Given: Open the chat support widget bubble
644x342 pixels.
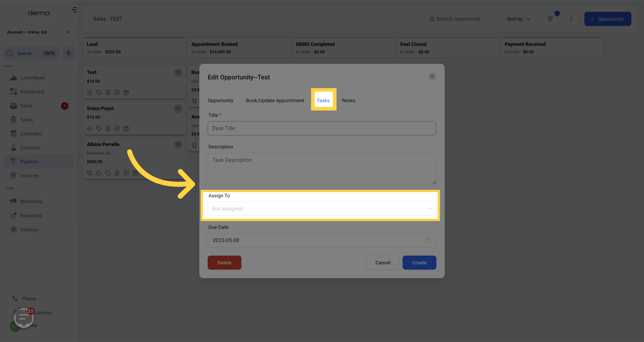Looking at the screenshot, I should point(24,317).
